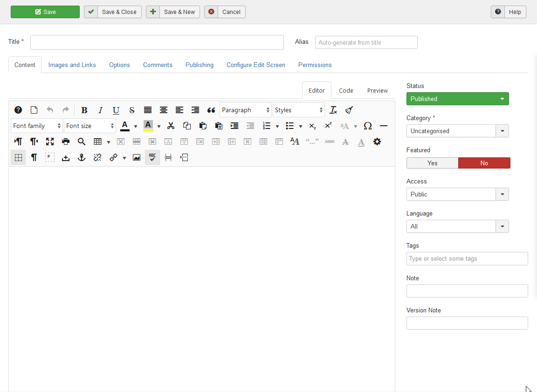Switch to the Publishing tab
Image resolution: width=537 pixels, height=392 pixels.
pos(199,65)
